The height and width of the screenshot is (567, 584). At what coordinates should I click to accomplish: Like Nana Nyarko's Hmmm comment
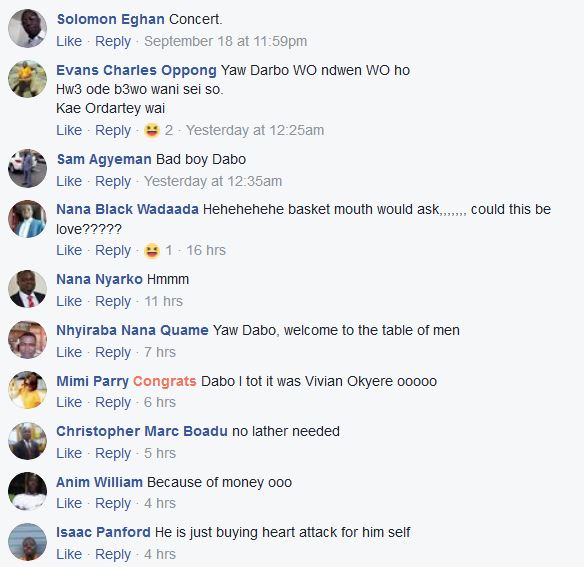[x=69, y=301]
